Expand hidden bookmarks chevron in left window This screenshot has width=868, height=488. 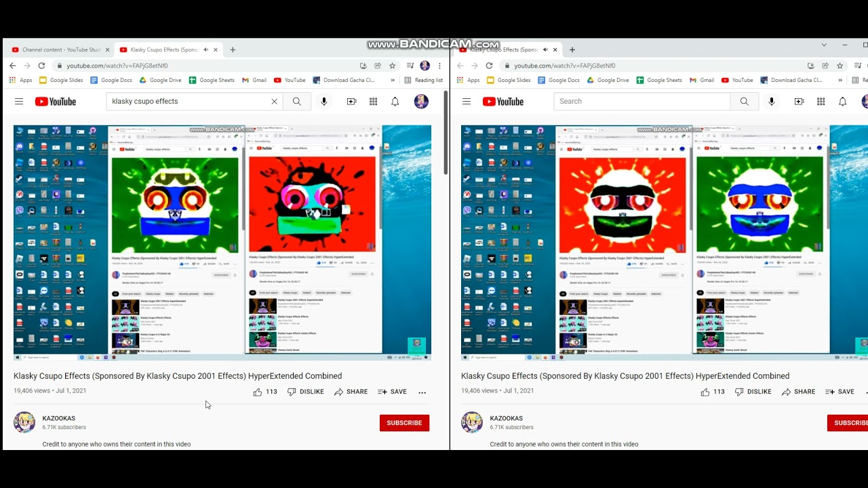tap(393, 80)
